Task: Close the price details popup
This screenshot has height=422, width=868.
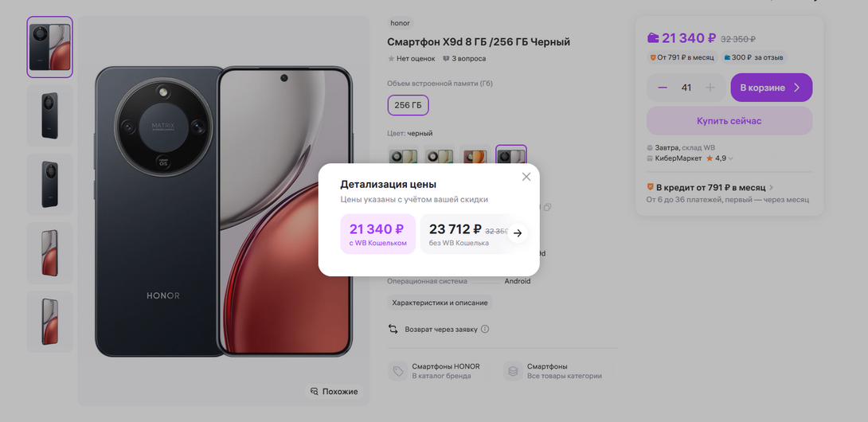Action: (x=526, y=177)
